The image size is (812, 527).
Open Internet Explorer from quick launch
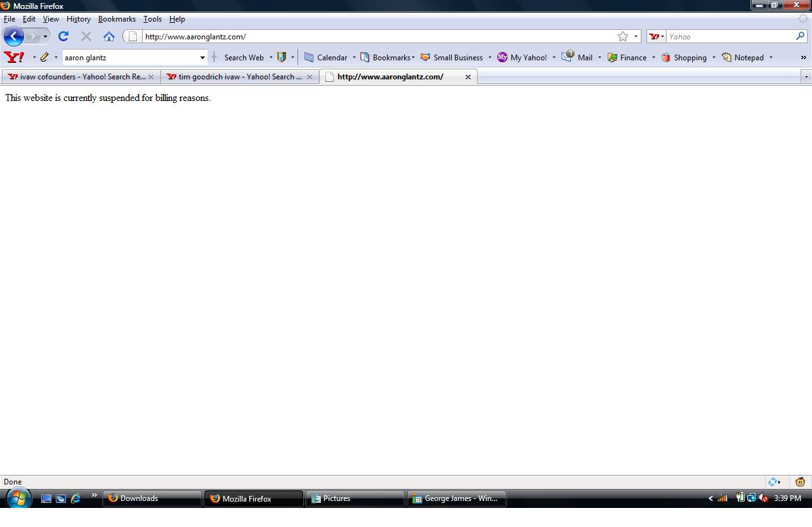pos(75,498)
